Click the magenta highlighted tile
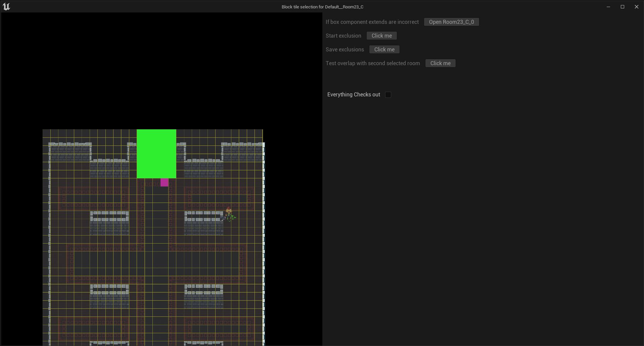The height and width of the screenshot is (346, 644). coord(164,182)
